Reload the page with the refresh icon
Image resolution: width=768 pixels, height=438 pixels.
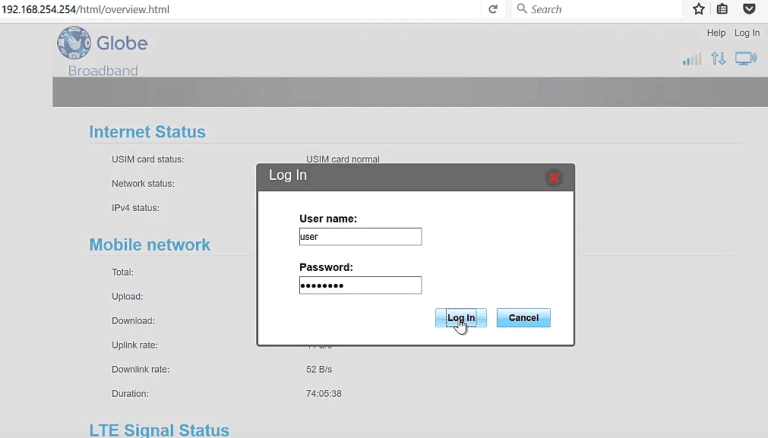coord(493,9)
